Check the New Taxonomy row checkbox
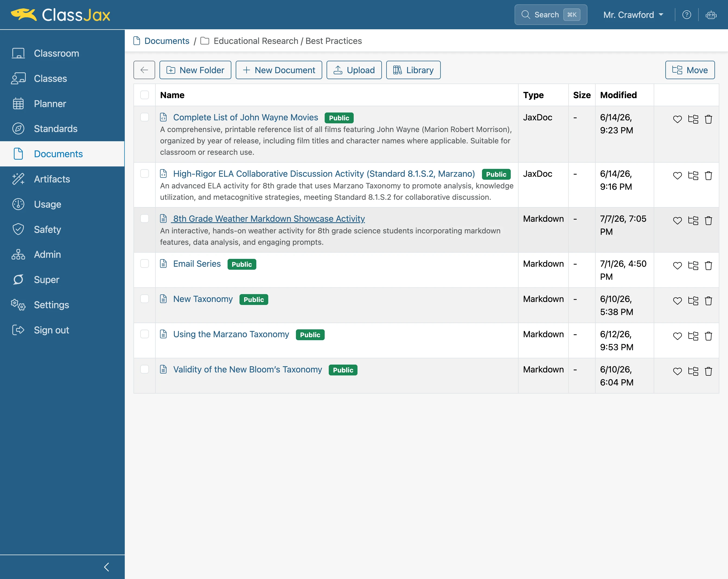The height and width of the screenshot is (579, 728). coord(145,299)
